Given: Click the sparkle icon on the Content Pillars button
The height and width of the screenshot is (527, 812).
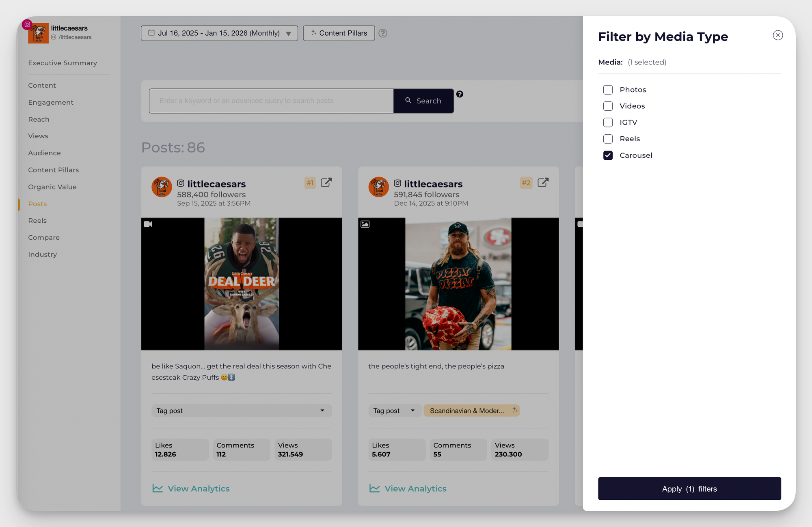Looking at the screenshot, I should pyautogui.click(x=313, y=33).
